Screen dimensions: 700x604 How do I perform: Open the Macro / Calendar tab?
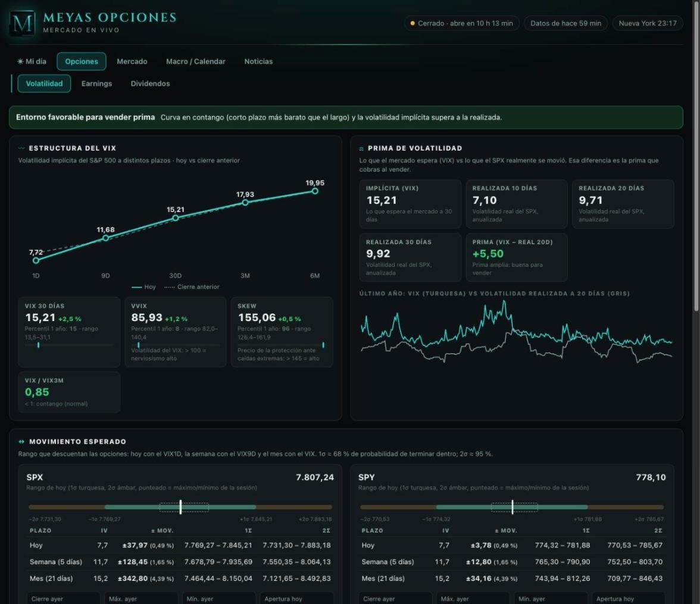coord(195,61)
